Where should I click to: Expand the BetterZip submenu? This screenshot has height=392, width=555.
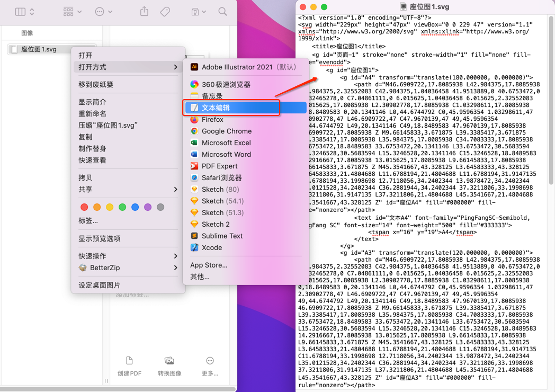(x=128, y=268)
